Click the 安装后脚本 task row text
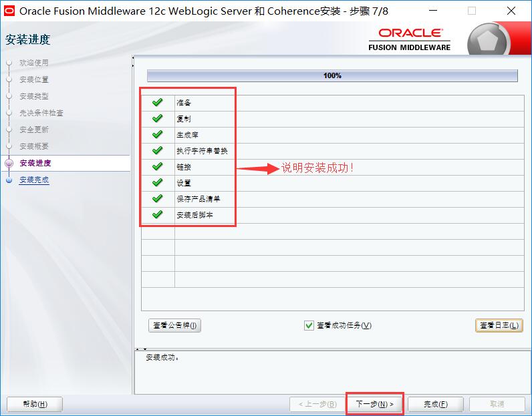 pos(194,215)
